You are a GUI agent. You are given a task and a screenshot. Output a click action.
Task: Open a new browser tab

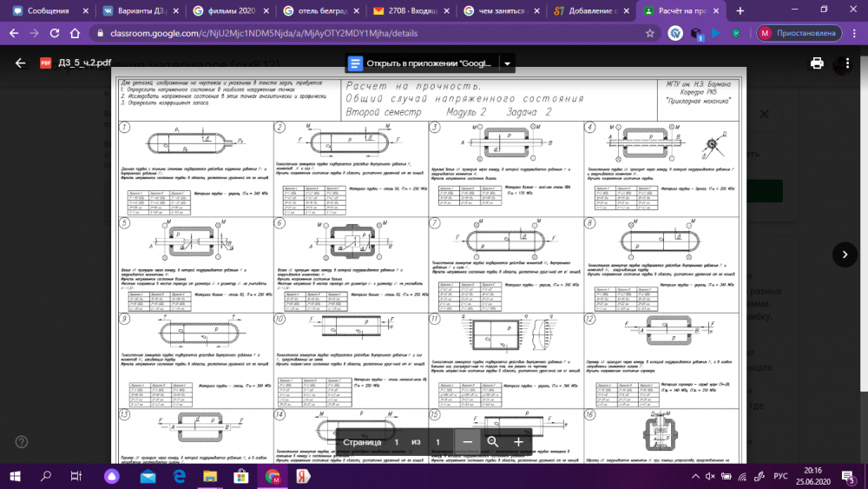[x=740, y=10]
